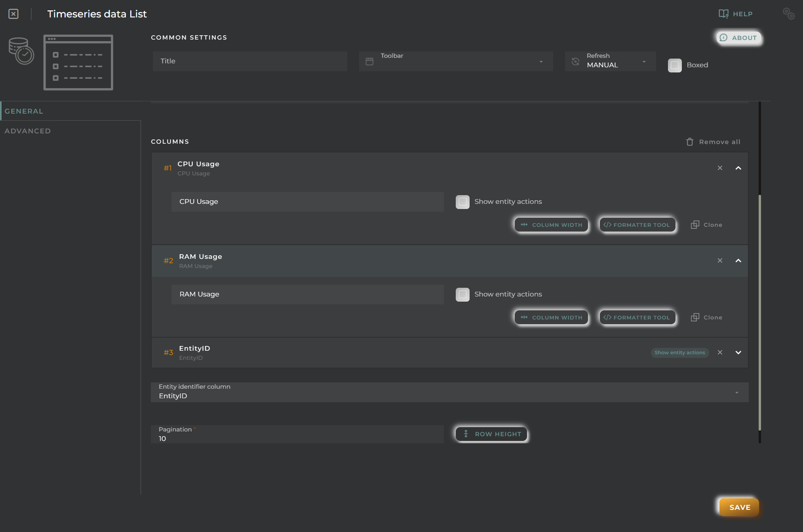Click the vertical scrollbar of columns panel
Image resolution: width=803 pixels, height=532 pixels.
pyautogui.click(x=759, y=313)
